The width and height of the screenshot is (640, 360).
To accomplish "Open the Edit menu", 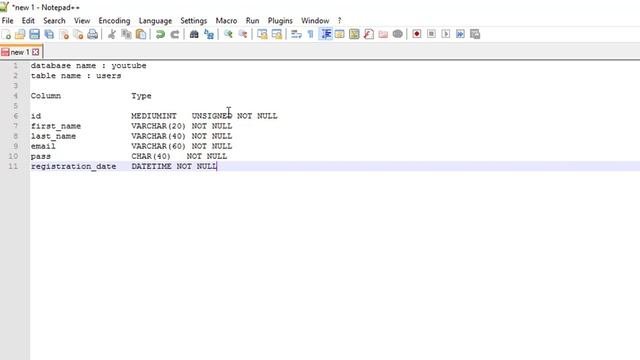I will pos(28,20).
